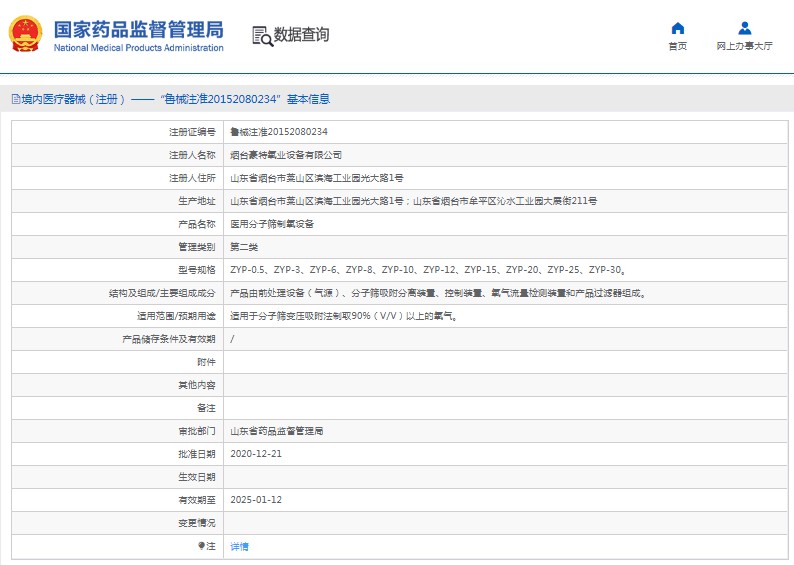Click the 数据查询 magnifier document icon
794x565 pixels.
pyautogui.click(x=262, y=36)
